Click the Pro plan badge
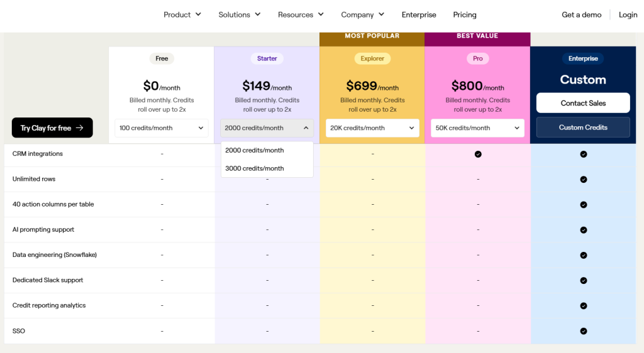The image size is (644, 353). [478, 58]
